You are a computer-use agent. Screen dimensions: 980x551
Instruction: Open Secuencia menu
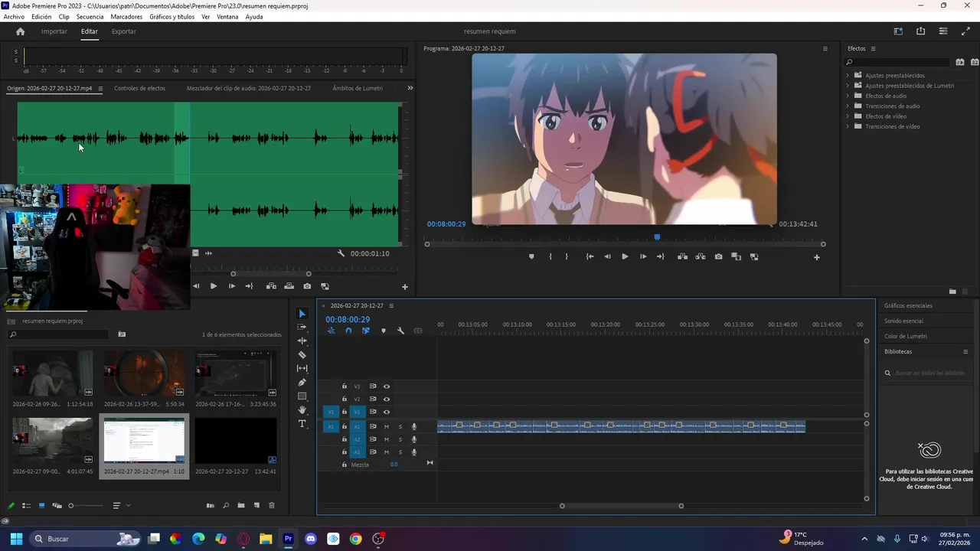90,17
